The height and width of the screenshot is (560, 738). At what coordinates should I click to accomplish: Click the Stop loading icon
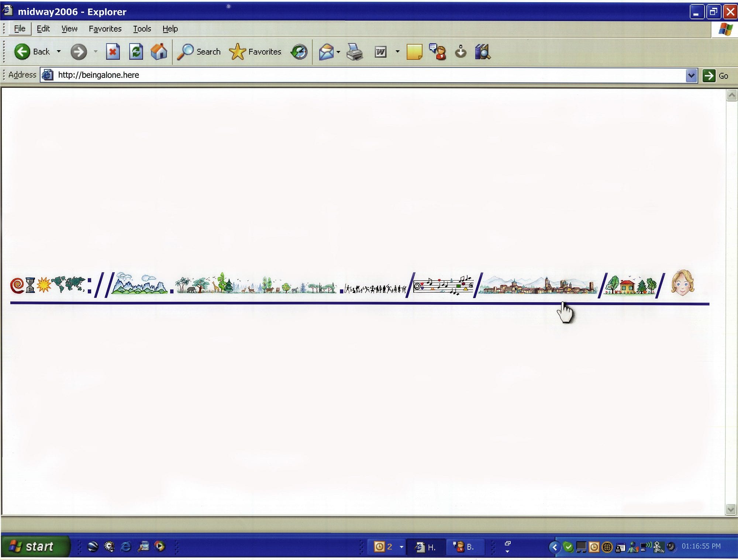pos(113,52)
